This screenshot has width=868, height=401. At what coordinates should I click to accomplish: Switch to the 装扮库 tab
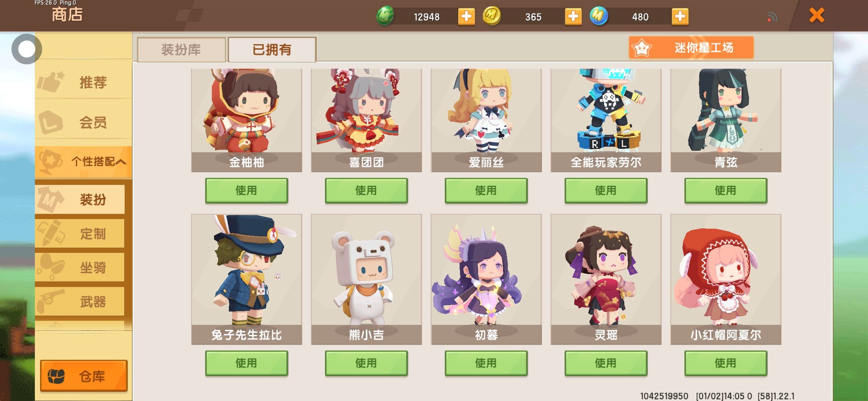[181, 49]
